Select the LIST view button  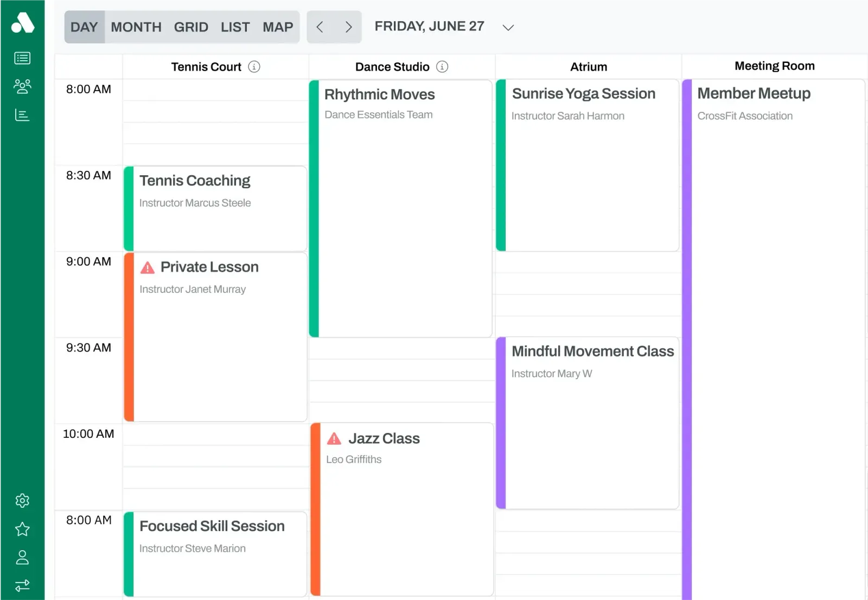coord(235,27)
